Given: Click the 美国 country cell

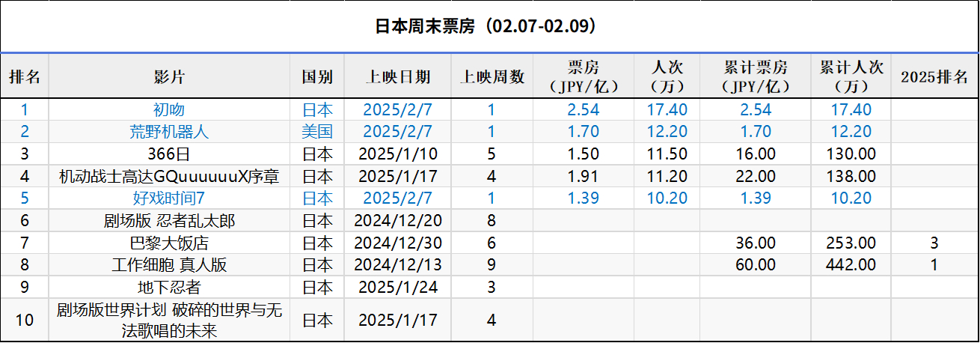Looking at the screenshot, I should [x=317, y=132].
